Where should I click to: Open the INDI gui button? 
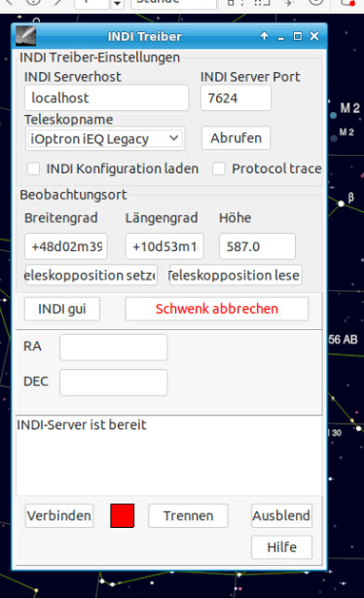coord(62,309)
